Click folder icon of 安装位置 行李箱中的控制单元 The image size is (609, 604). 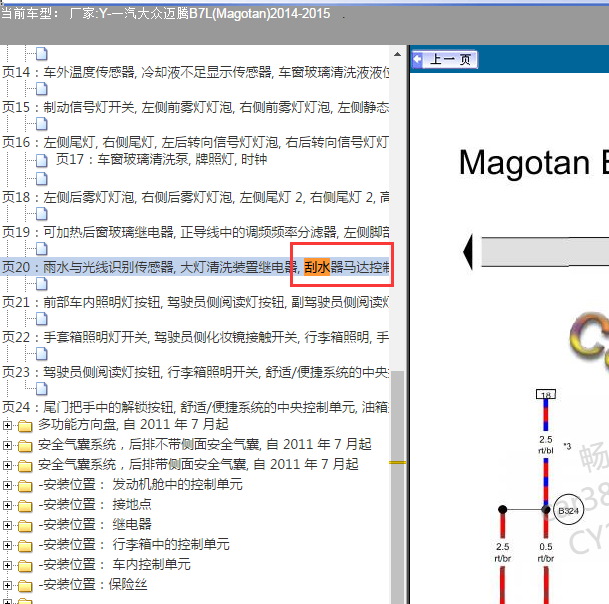click(x=25, y=546)
